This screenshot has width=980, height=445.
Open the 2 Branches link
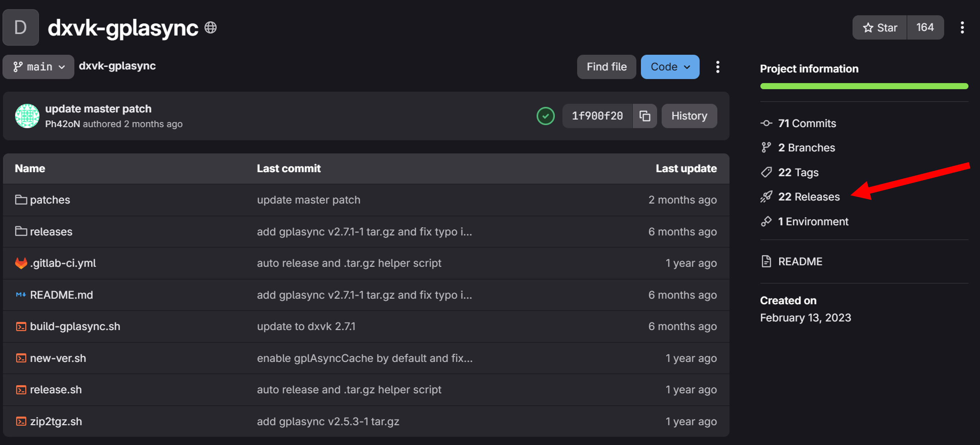(806, 148)
